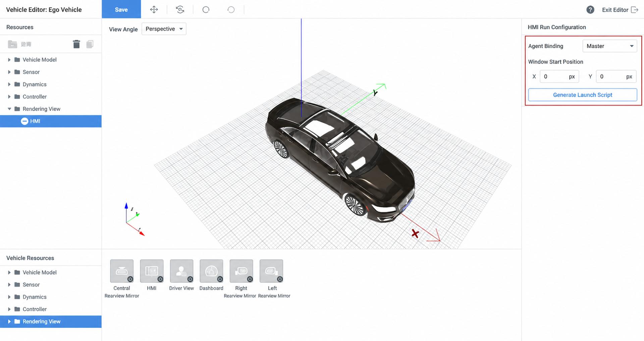644x341 pixels.
Task: Expand Dynamics folder in Resources
Action: click(9, 84)
